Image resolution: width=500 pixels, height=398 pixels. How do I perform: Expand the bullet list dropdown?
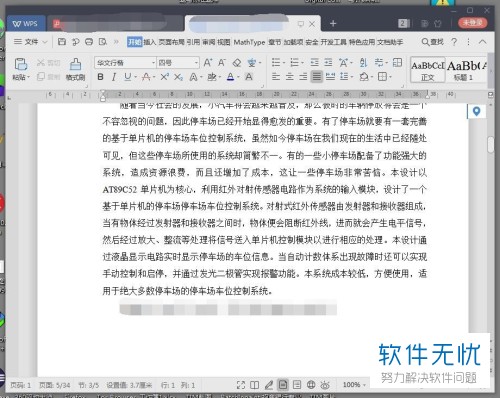click(x=284, y=63)
